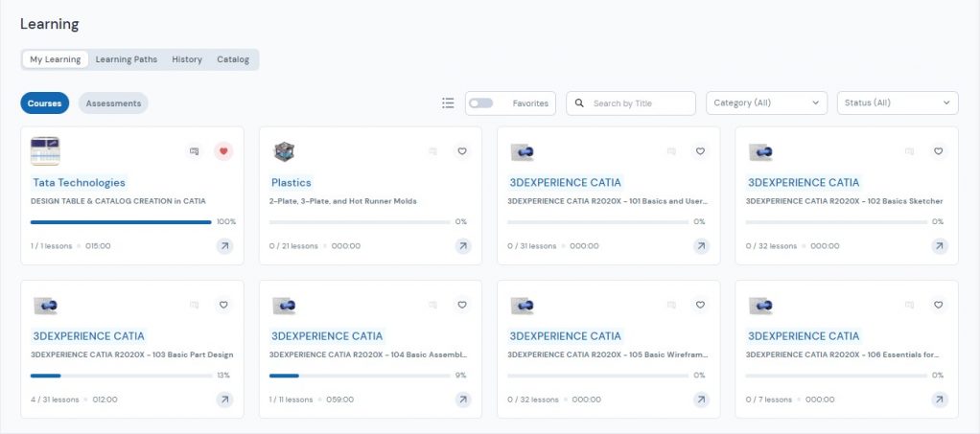Viewport: 980px width, 434px height.
Task: Click the Plastics course title link
Action: [x=292, y=182]
